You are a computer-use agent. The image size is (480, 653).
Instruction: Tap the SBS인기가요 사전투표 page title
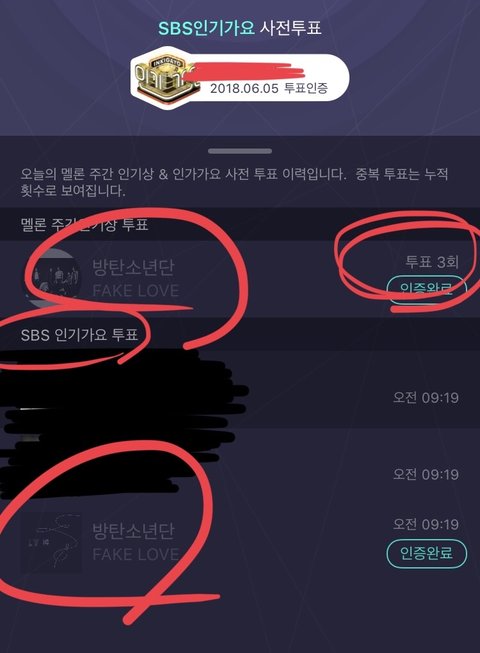pyautogui.click(x=240, y=28)
